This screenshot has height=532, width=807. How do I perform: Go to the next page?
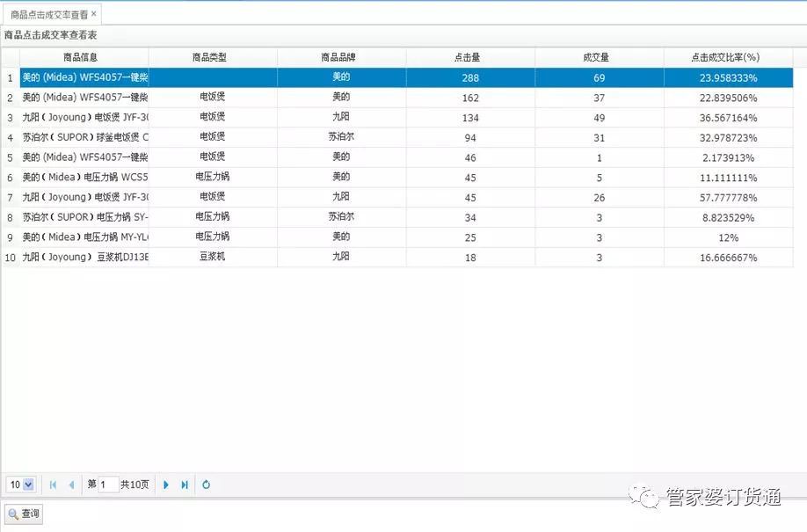(166, 485)
